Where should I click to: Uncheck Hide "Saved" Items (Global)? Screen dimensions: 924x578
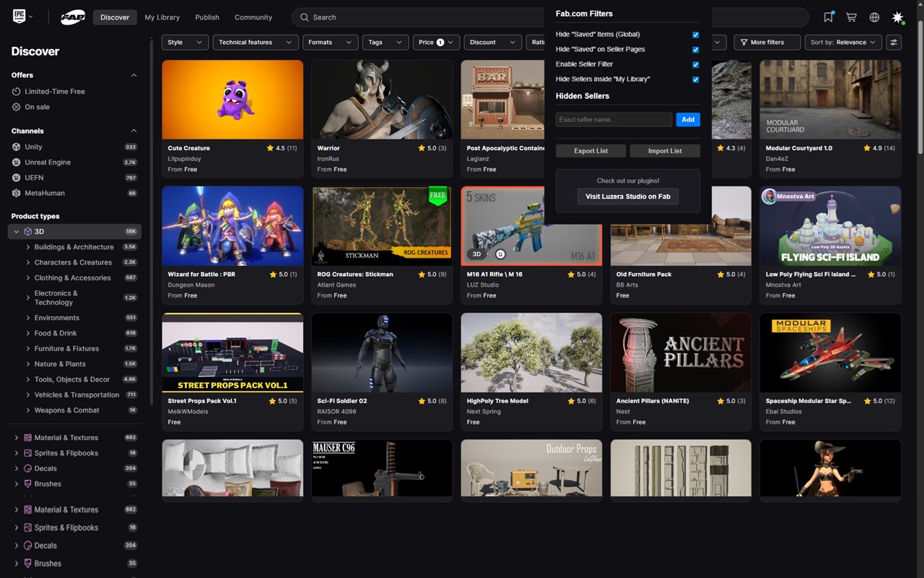696,35
